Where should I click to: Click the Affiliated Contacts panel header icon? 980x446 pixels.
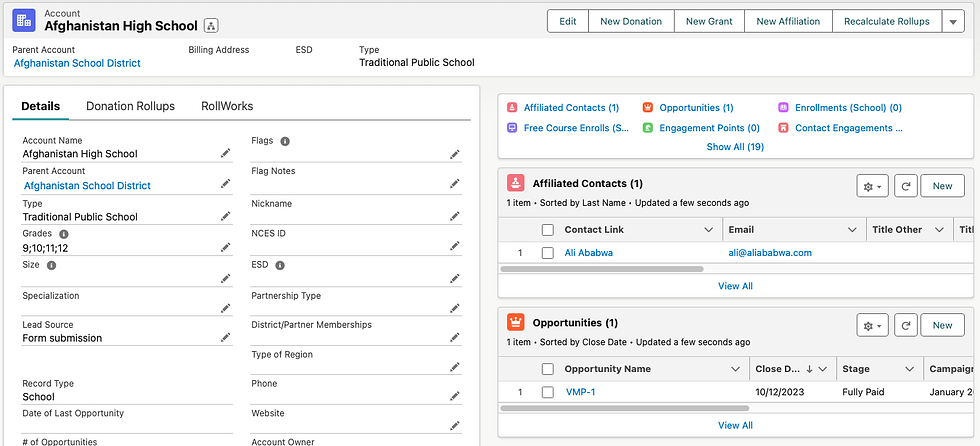[x=515, y=184]
